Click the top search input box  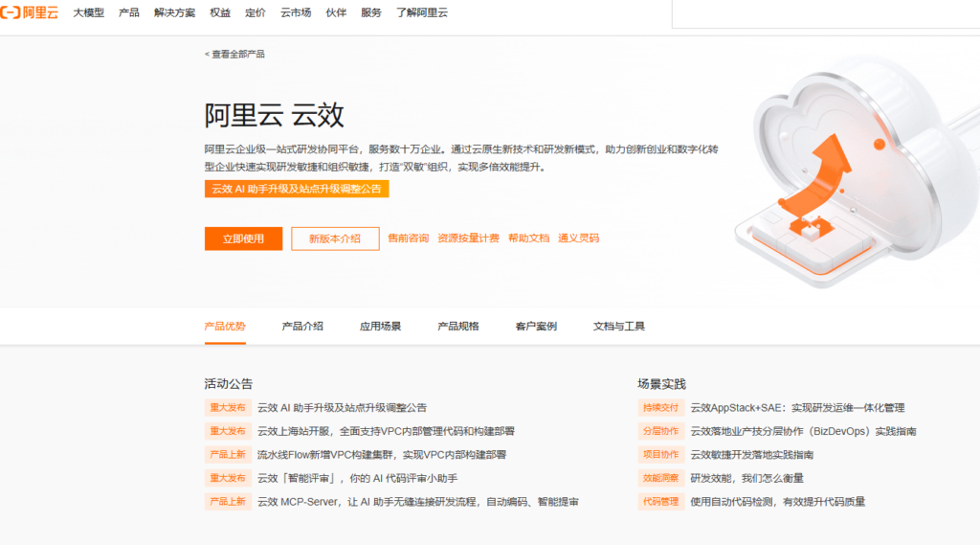(x=826, y=13)
